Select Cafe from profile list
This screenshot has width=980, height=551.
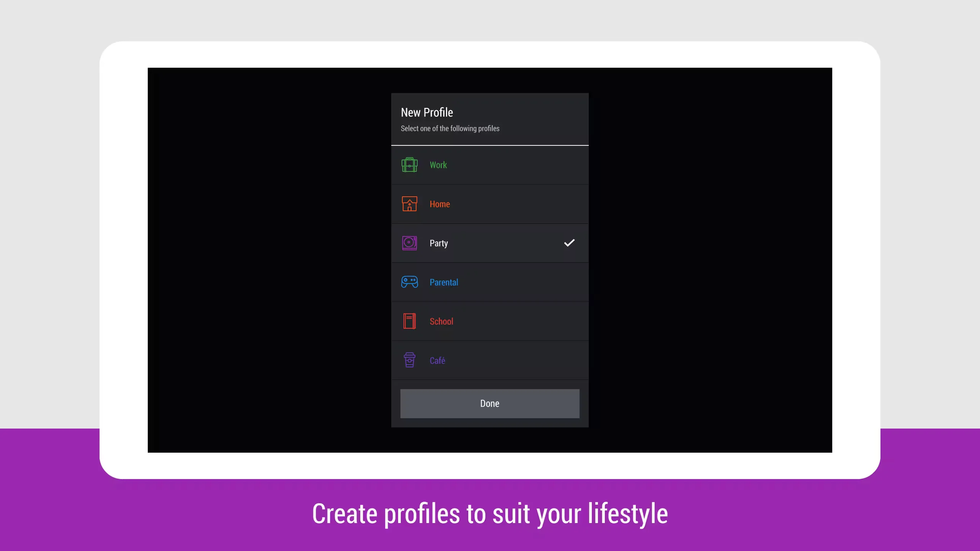click(489, 360)
